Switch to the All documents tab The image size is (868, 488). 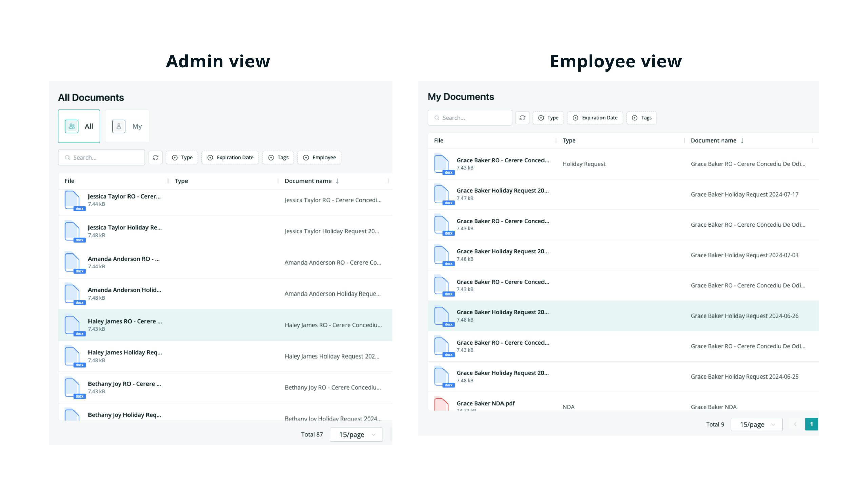pyautogui.click(x=79, y=126)
